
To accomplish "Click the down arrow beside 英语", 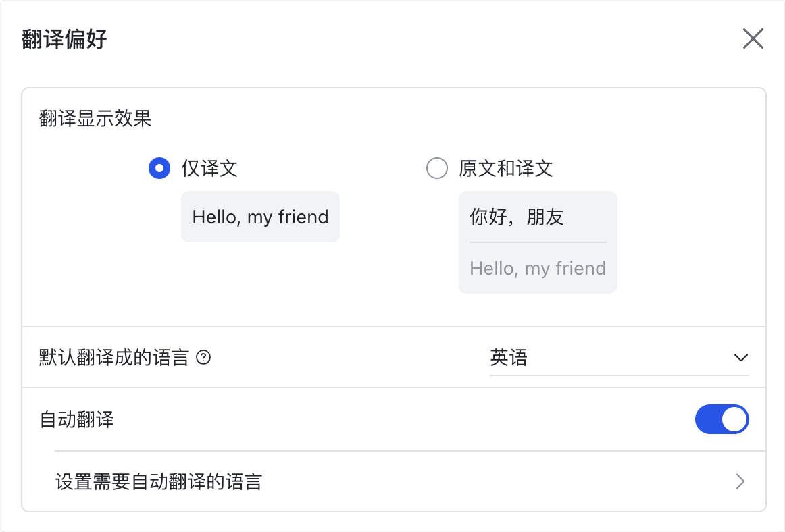I will [740, 358].
